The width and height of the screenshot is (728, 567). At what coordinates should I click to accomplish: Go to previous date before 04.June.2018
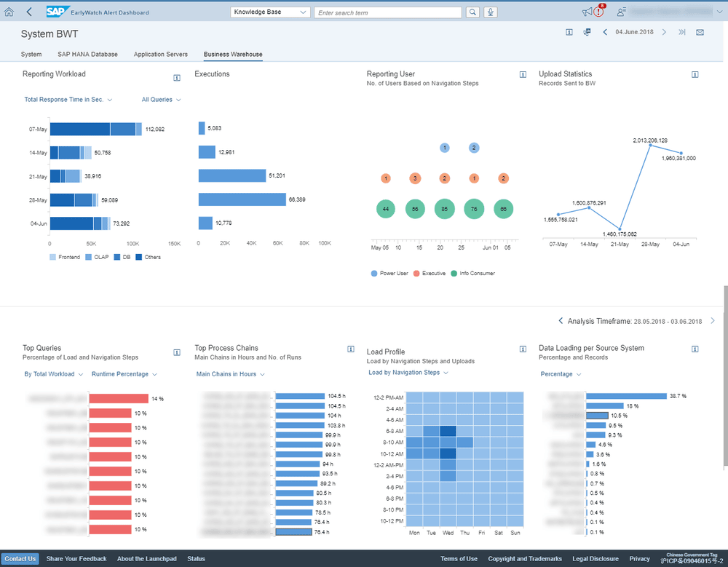point(605,32)
